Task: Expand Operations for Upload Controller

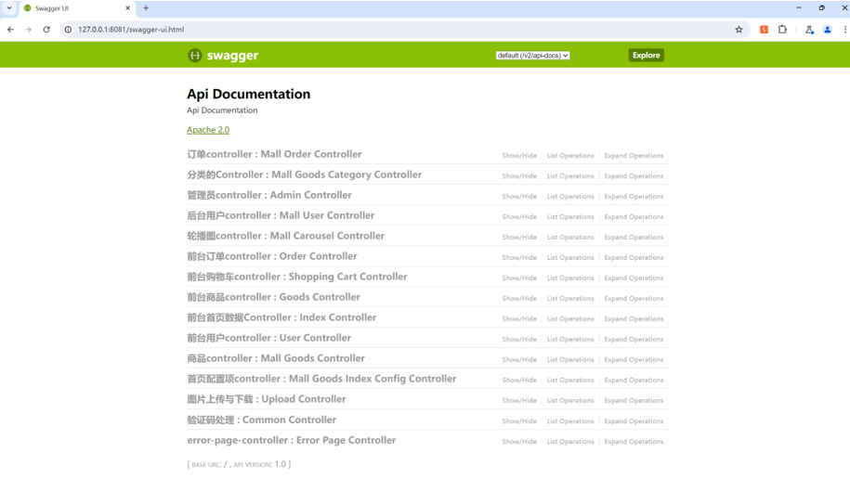Action: [634, 401]
